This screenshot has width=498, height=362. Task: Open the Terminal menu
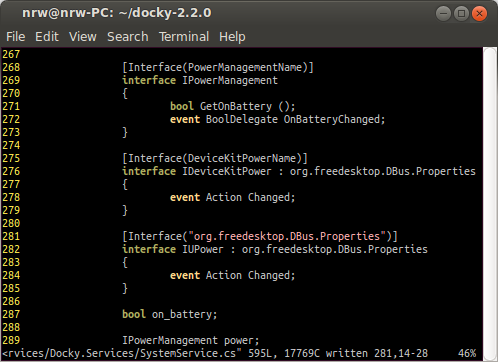(x=184, y=37)
